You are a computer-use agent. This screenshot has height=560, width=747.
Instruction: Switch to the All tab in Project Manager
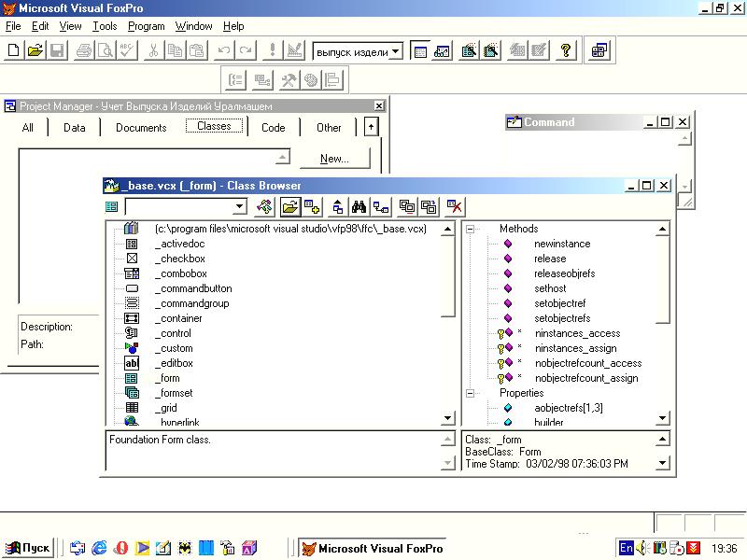coord(28,128)
